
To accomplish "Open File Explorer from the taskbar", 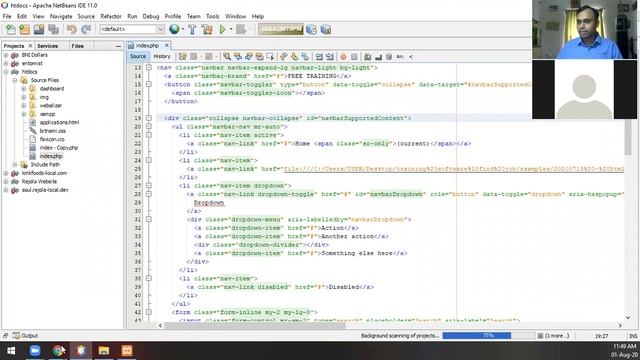I will pyautogui.click(x=104, y=351).
